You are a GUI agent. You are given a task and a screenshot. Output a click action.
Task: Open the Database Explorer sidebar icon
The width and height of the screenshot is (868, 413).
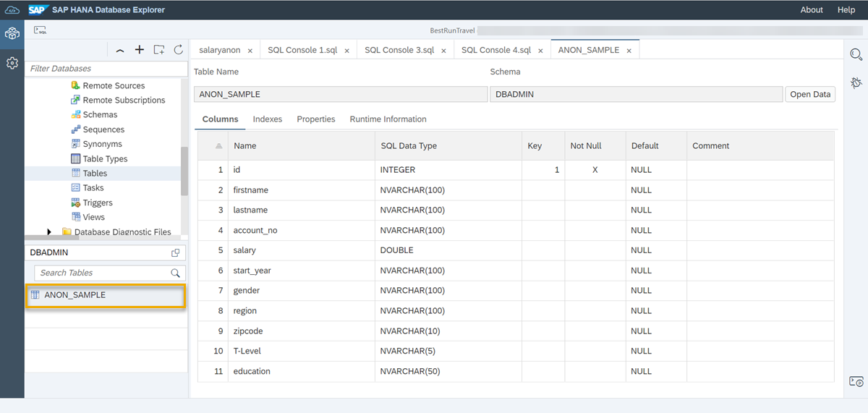click(x=12, y=33)
